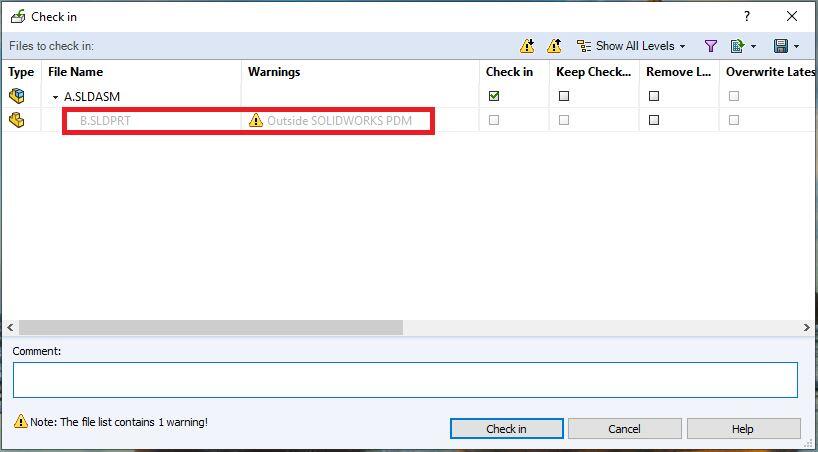Open the save icon dropdown arrow
Viewport: 818px width, 452px height.
pos(796,46)
